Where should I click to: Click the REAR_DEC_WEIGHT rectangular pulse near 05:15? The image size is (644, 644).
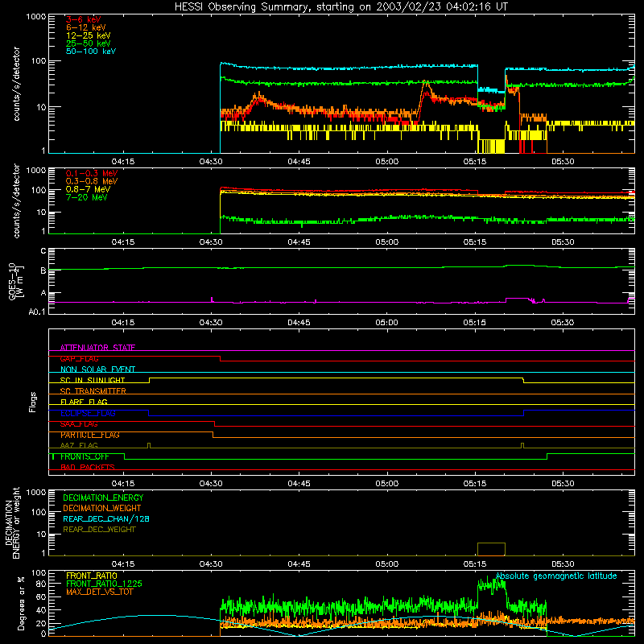pyautogui.click(x=491, y=549)
